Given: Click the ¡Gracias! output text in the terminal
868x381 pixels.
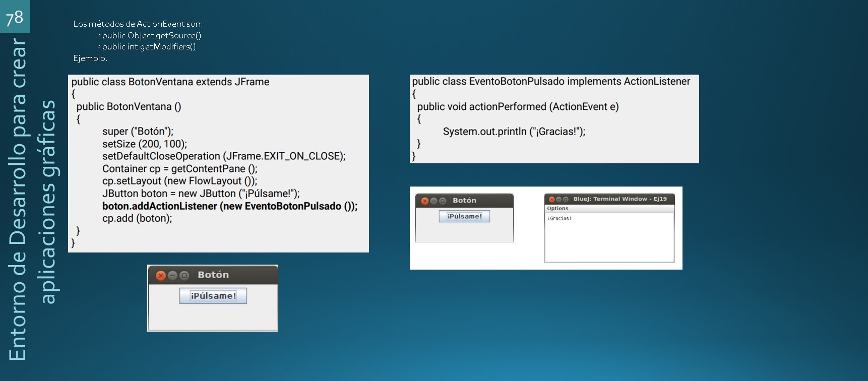Looking at the screenshot, I should [560, 219].
